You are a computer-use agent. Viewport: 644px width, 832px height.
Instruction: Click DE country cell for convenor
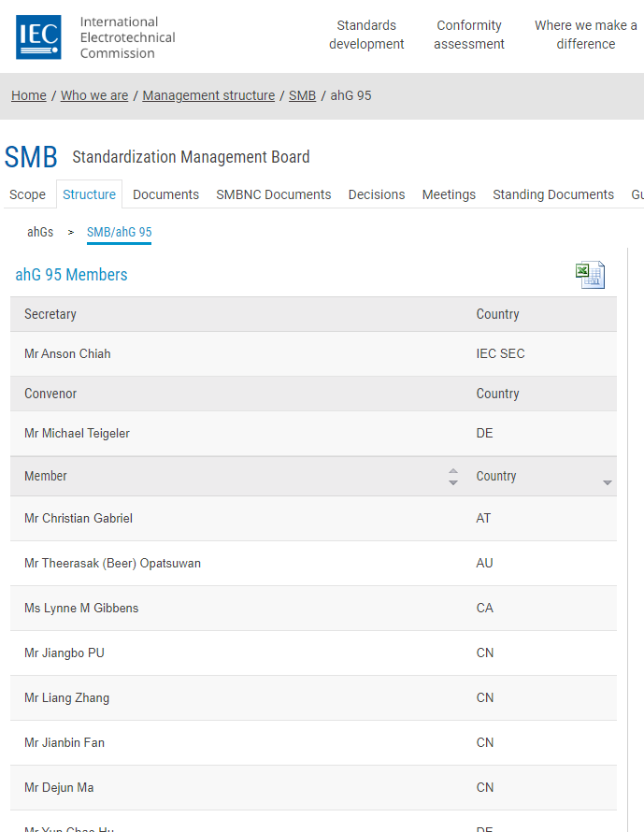tap(485, 434)
